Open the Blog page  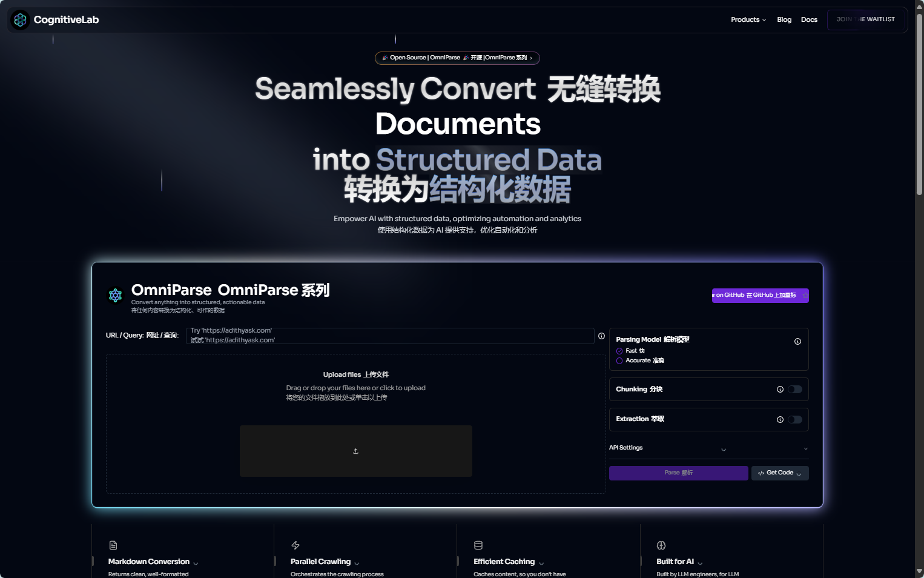784,20
